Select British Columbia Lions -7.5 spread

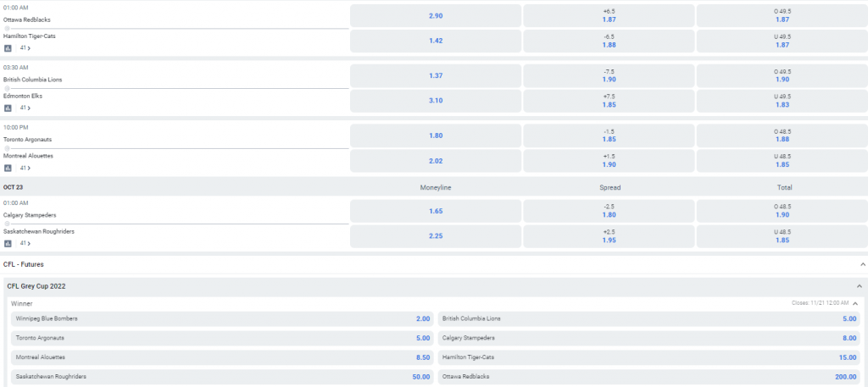pyautogui.click(x=609, y=75)
